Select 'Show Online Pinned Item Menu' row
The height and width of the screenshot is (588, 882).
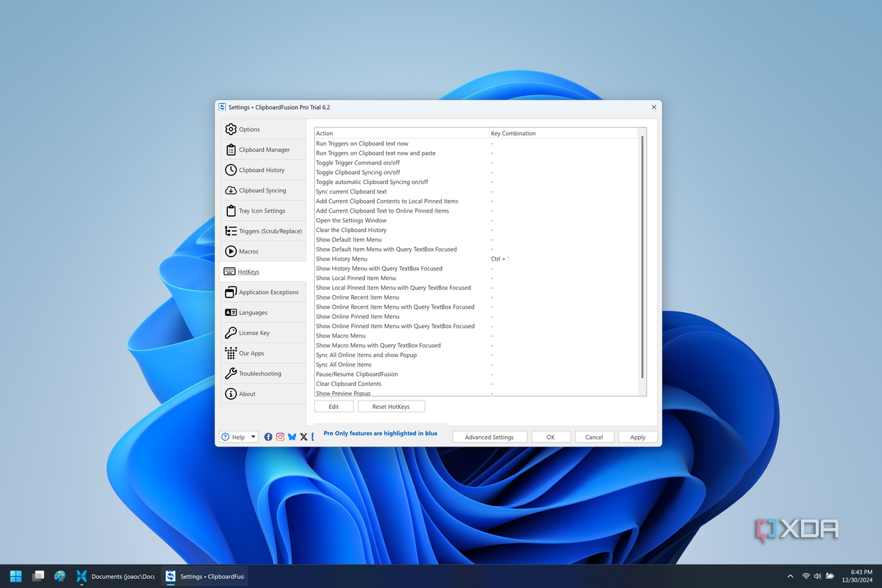tap(477, 316)
